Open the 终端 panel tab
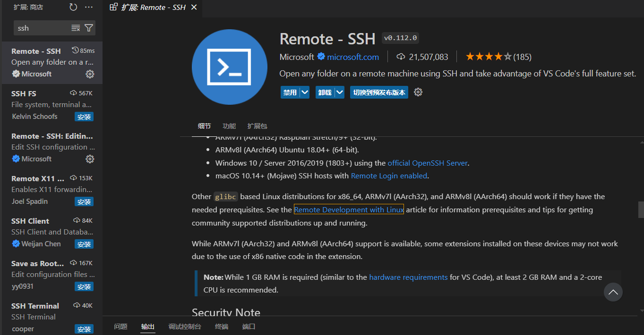The width and height of the screenshot is (644, 335). click(x=222, y=327)
